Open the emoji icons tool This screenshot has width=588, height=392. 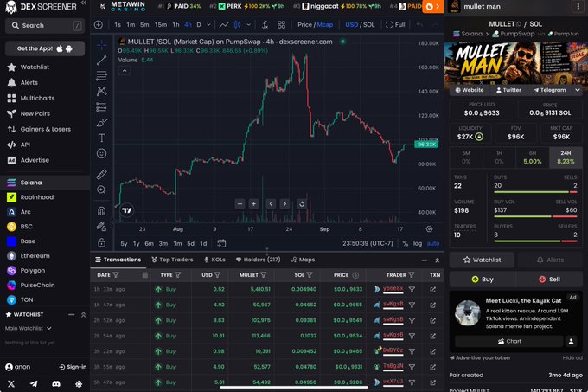[101, 153]
